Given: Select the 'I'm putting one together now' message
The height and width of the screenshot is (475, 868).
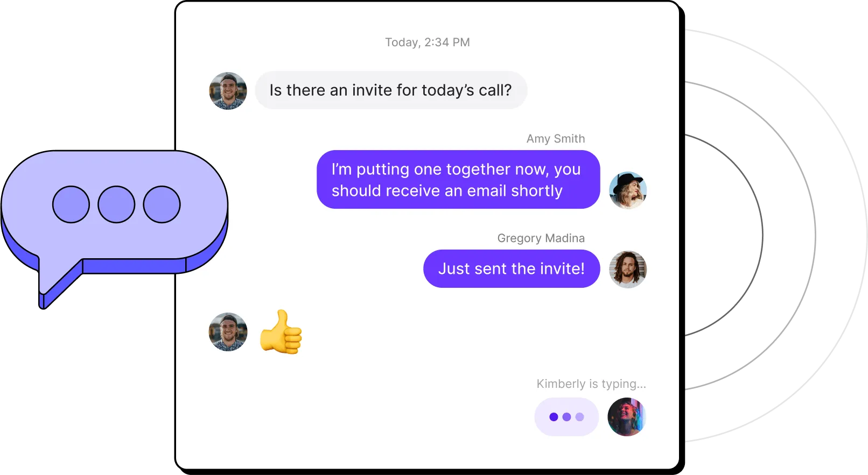Looking at the screenshot, I should click(x=458, y=180).
